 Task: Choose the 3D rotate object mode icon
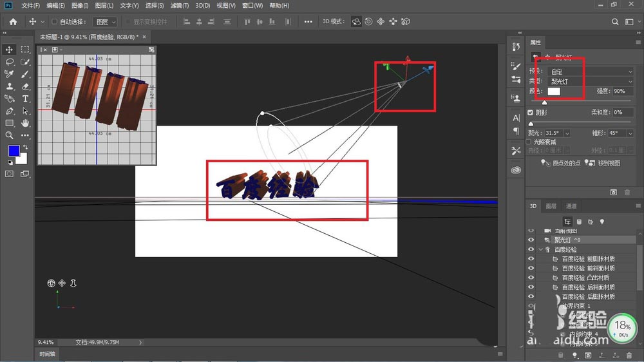[x=356, y=22]
